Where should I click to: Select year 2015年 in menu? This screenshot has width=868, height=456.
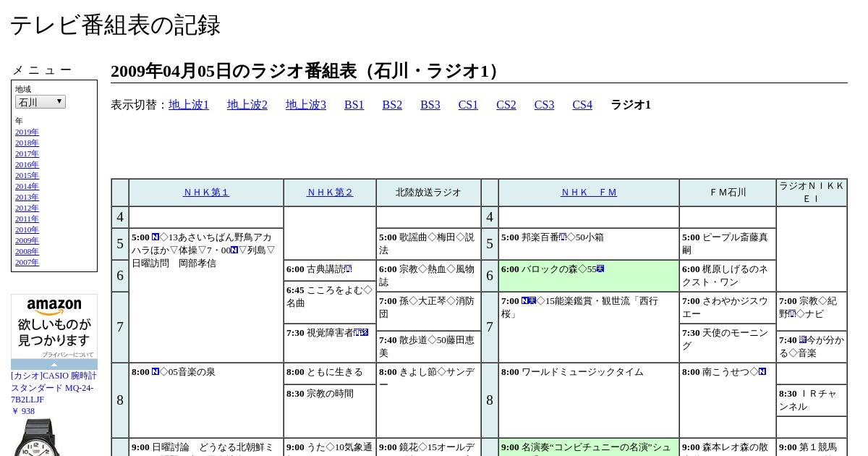(x=27, y=175)
